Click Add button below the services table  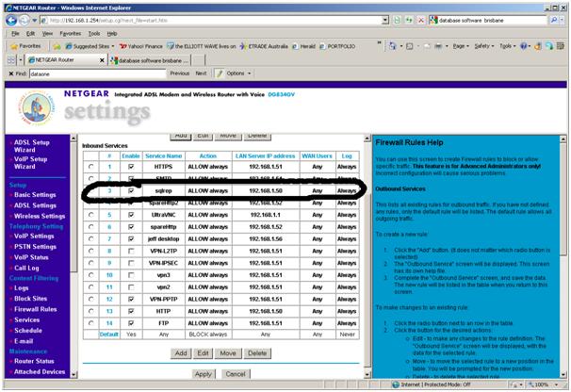181,353
